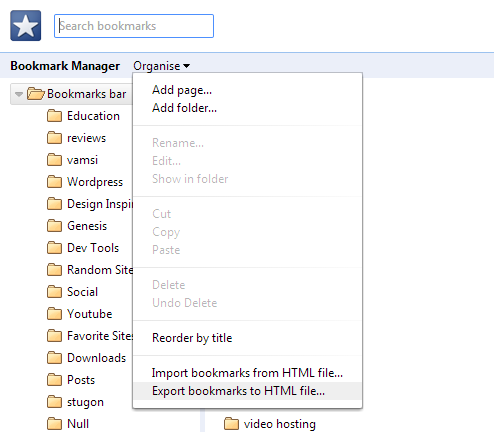Click the greyed-out Edit... entry

click(x=247, y=161)
